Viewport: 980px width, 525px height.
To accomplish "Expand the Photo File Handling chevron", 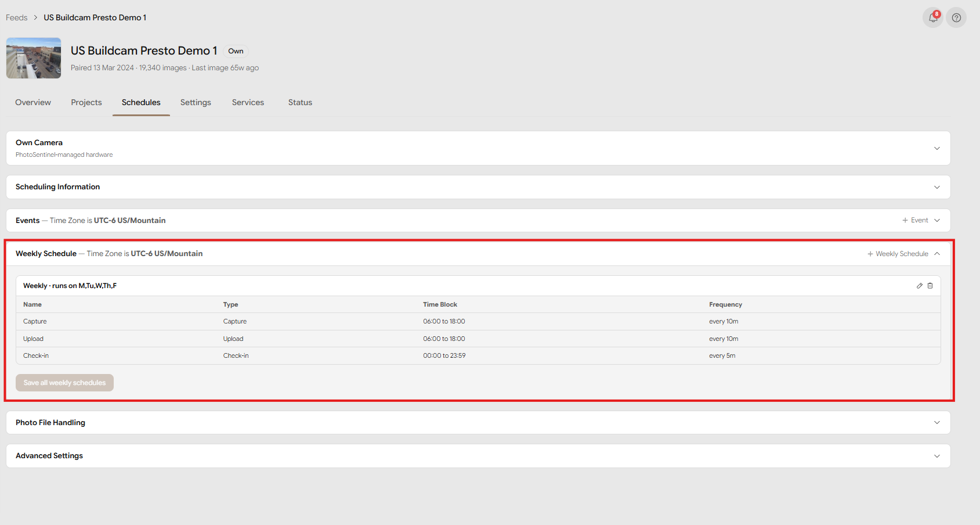I will [936, 423].
